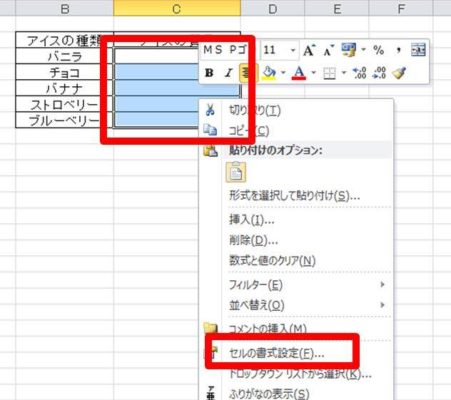This screenshot has width=451, height=400.
Task: Click the paste option clipboard icon
Action: pyautogui.click(x=236, y=172)
